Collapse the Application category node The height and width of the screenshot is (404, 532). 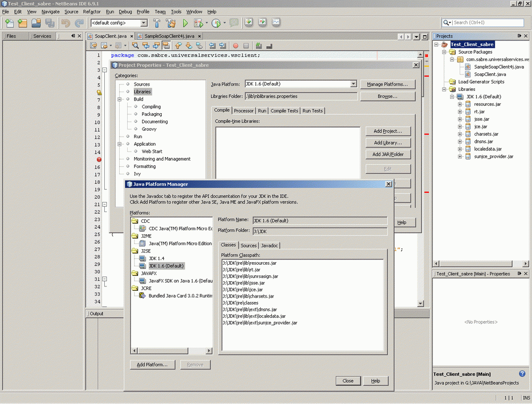click(119, 144)
